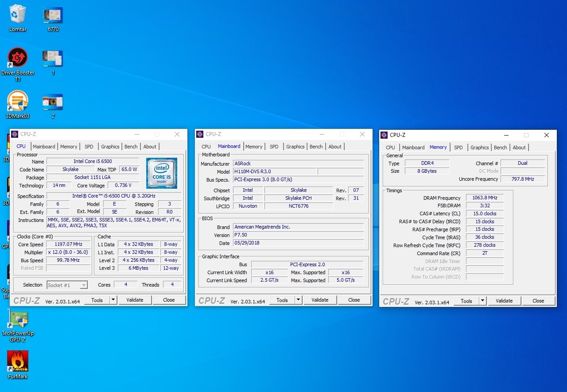
Task: Click the BIOS version value P7.50
Action: (x=298, y=235)
